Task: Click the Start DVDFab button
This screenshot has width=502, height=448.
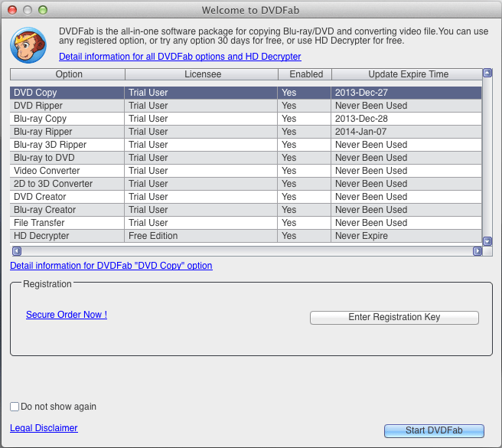Action: point(434,430)
